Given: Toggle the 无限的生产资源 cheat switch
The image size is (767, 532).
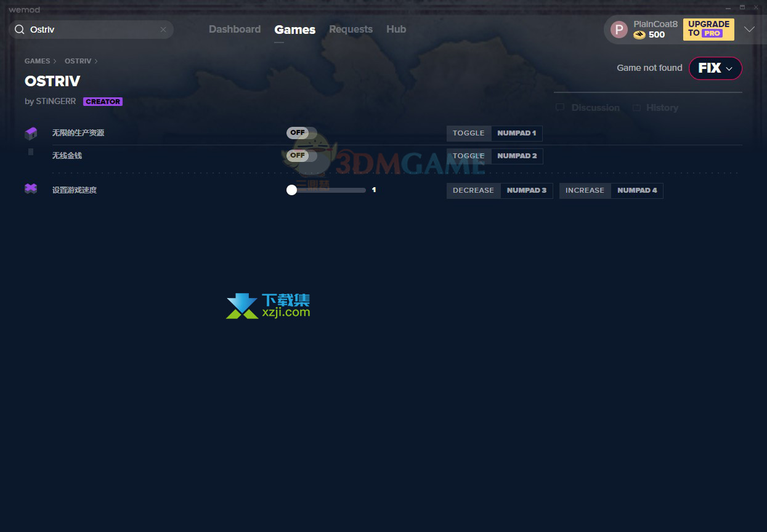Looking at the screenshot, I should 302,133.
